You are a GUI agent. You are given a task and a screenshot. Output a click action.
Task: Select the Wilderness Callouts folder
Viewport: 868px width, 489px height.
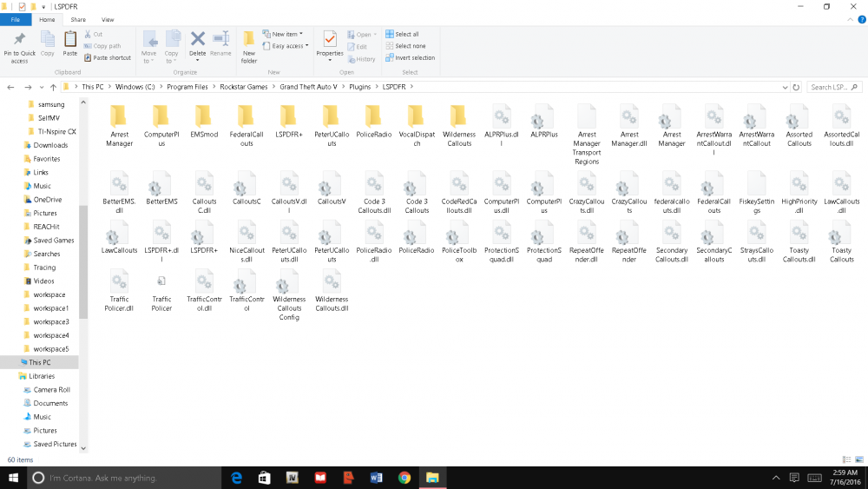(459, 126)
